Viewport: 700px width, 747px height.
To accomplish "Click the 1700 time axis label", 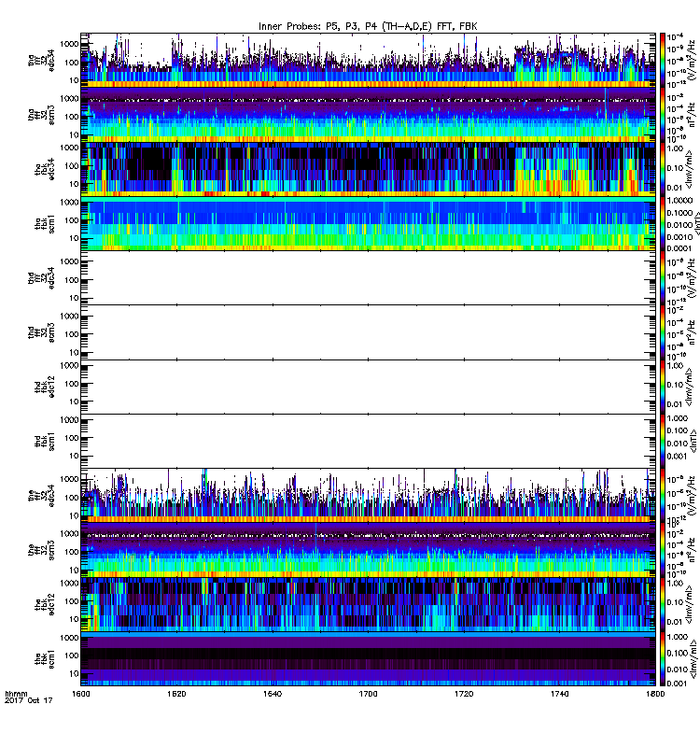I will coord(368,694).
